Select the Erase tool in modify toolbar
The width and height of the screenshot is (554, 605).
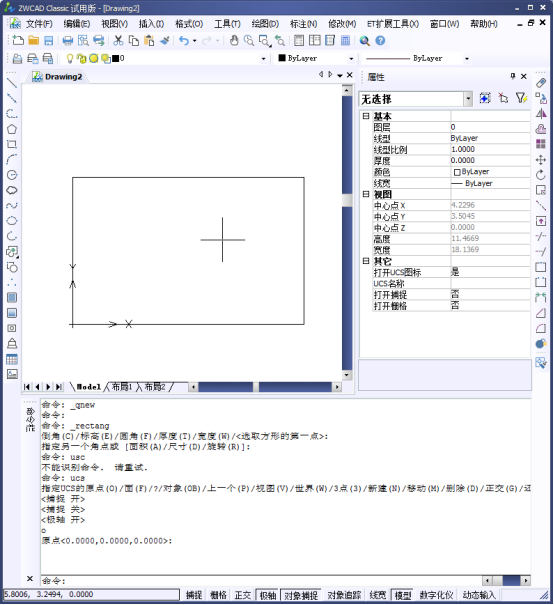pos(541,83)
